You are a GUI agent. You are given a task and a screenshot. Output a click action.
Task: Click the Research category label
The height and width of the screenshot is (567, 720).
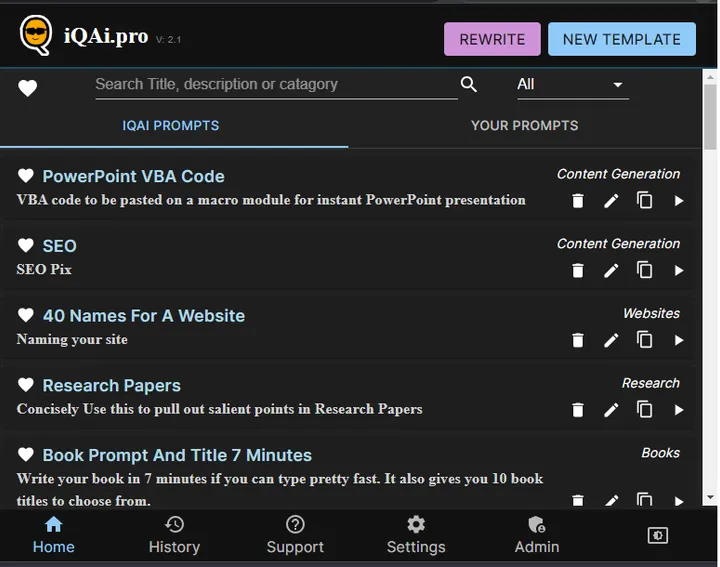pos(651,383)
